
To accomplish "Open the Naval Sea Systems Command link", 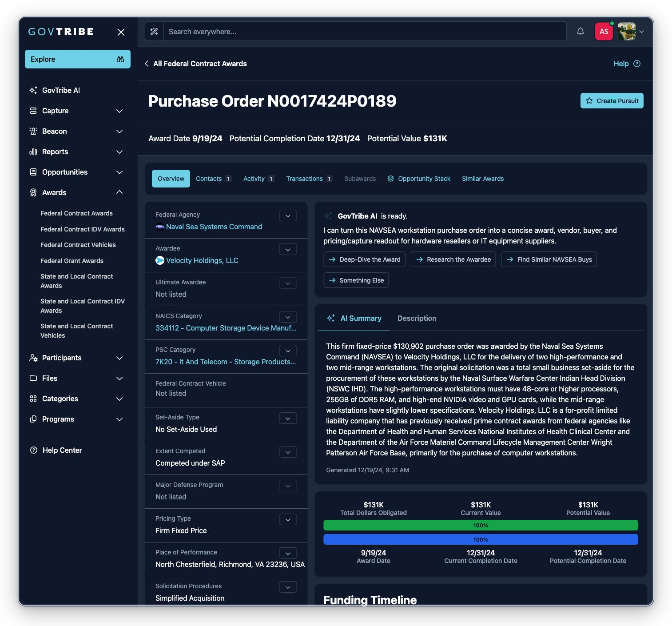I will (x=214, y=227).
